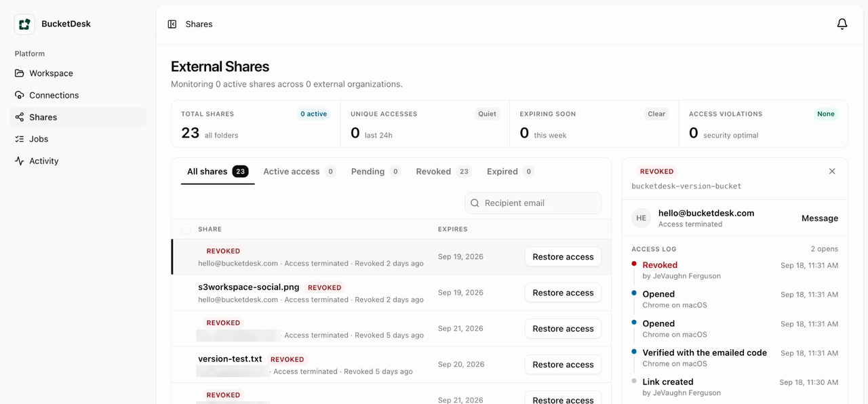Switch to the All shares tab

(218, 171)
